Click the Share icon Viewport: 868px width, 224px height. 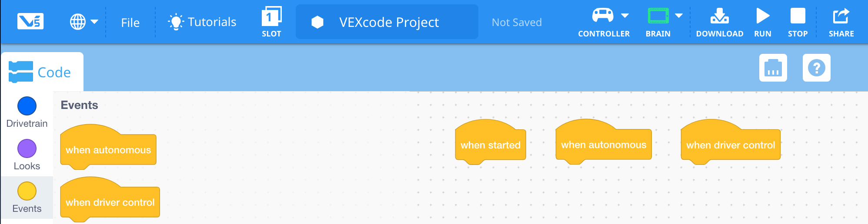[841, 21]
